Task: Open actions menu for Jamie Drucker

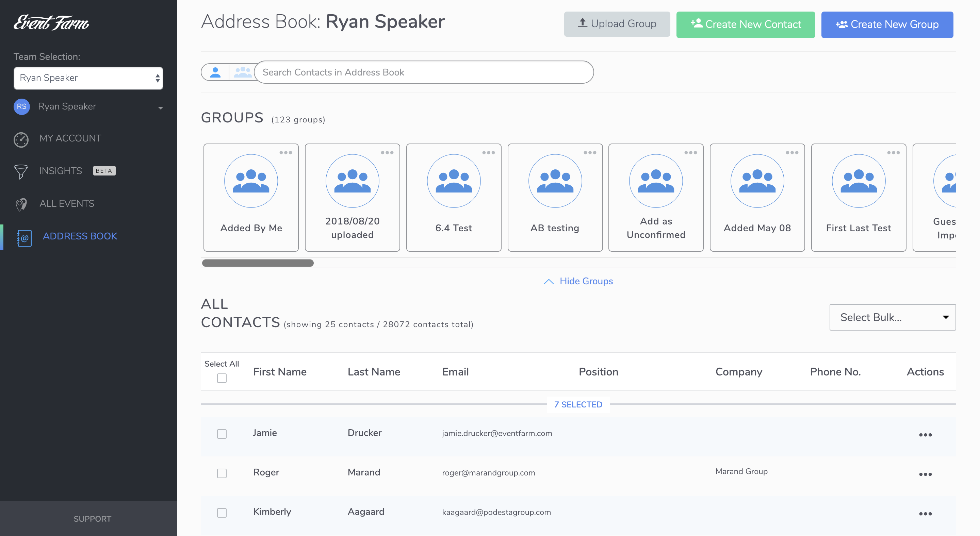Action: [x=925, y=435]
